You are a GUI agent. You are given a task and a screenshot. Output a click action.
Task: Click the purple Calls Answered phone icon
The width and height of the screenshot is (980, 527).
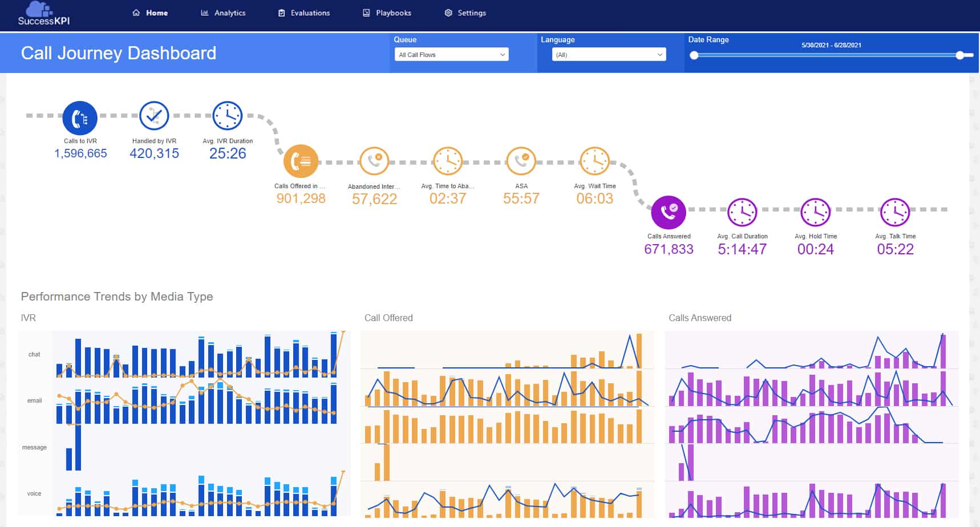click(669, 210)
